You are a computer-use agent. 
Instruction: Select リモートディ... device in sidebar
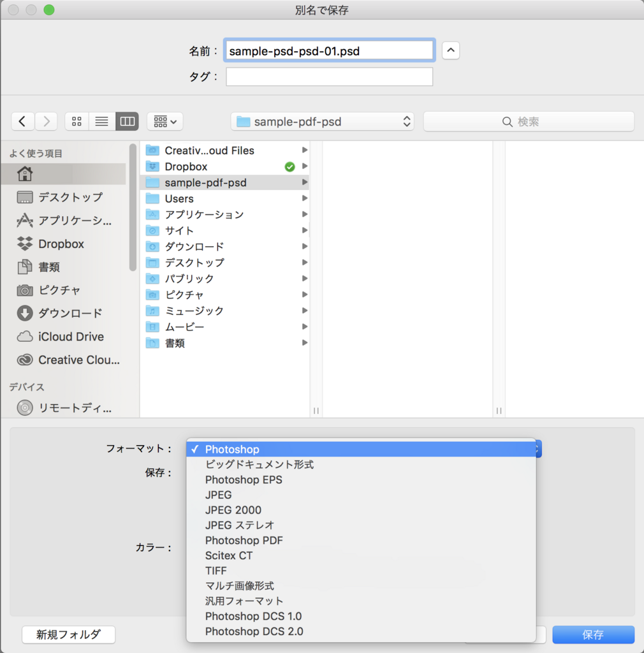coord(63,407)
